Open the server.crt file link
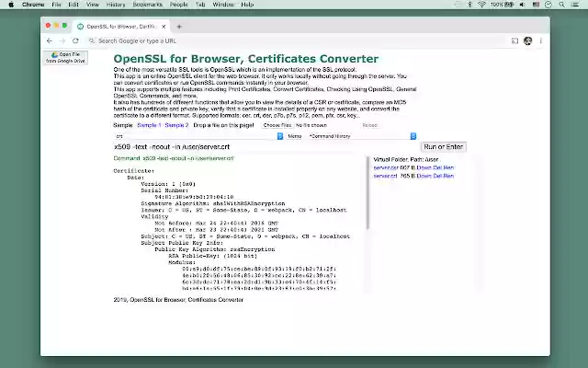Image resolution: width=588 pixels, height=368 pixels. tap(385, 176)
